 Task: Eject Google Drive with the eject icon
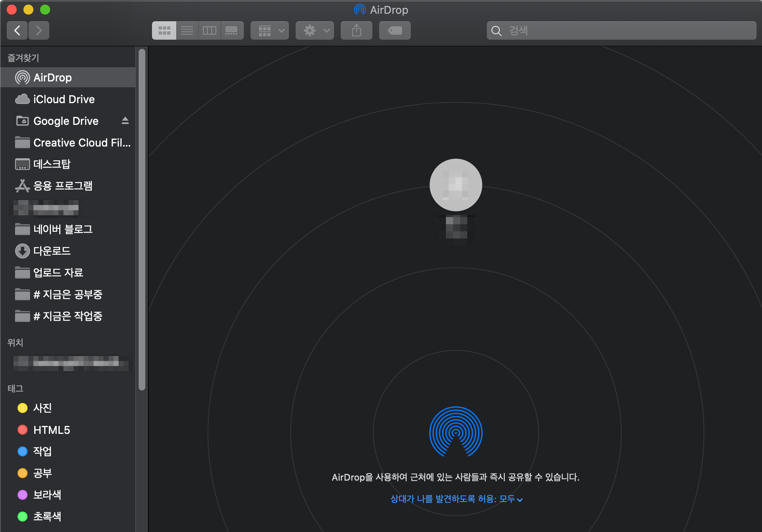point(125,121)
